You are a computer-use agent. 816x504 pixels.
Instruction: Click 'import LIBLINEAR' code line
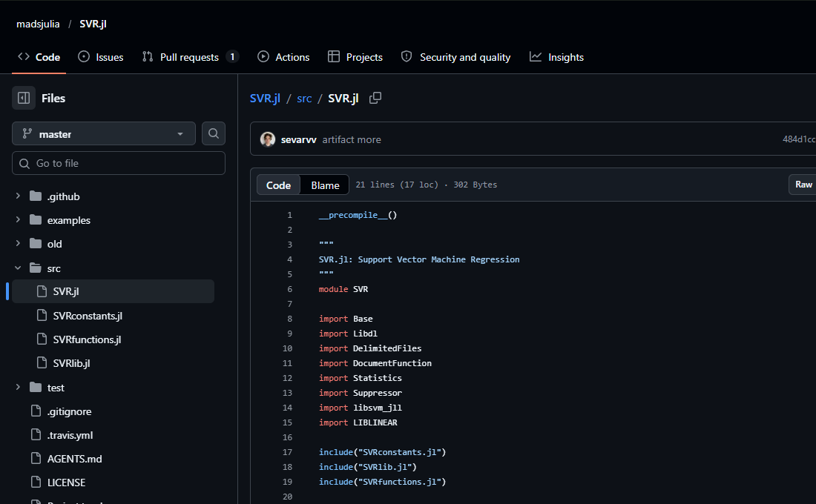click(x=358, y=422)
